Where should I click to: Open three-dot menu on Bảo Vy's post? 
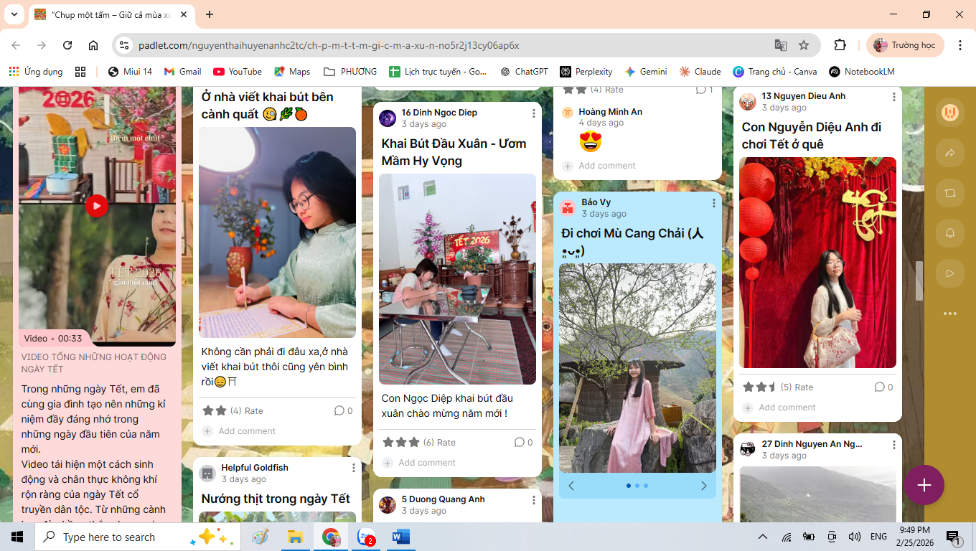click(713, 203)
